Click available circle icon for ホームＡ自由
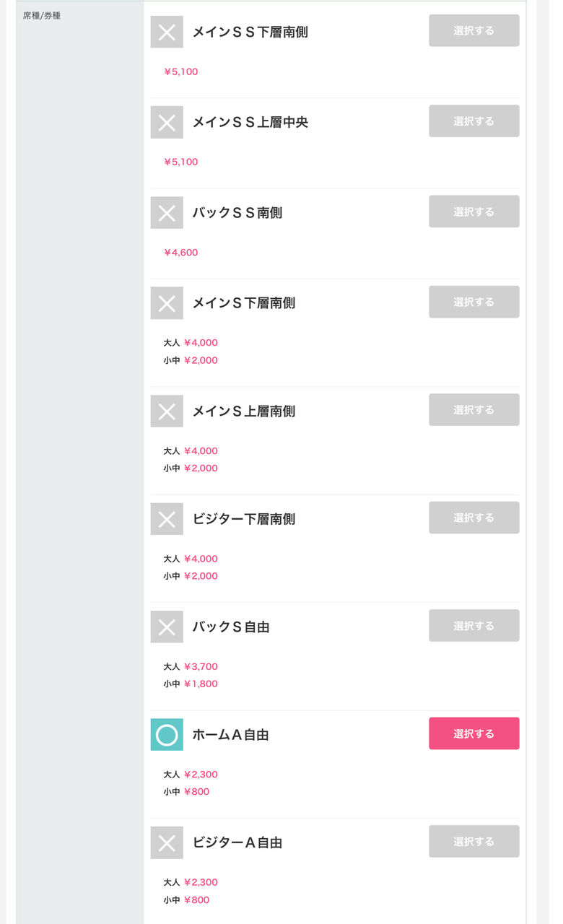 tap(167, 735)
